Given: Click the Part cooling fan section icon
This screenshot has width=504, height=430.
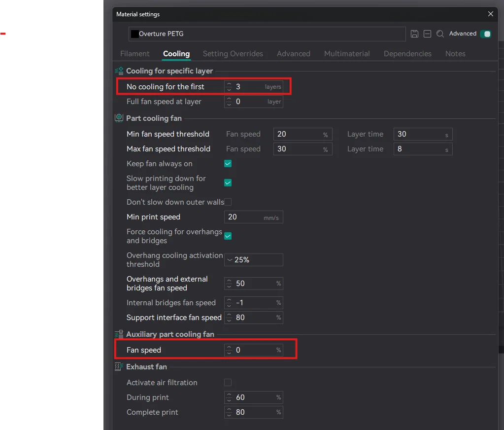Looking at the screenshot, I should pos(119,118).
